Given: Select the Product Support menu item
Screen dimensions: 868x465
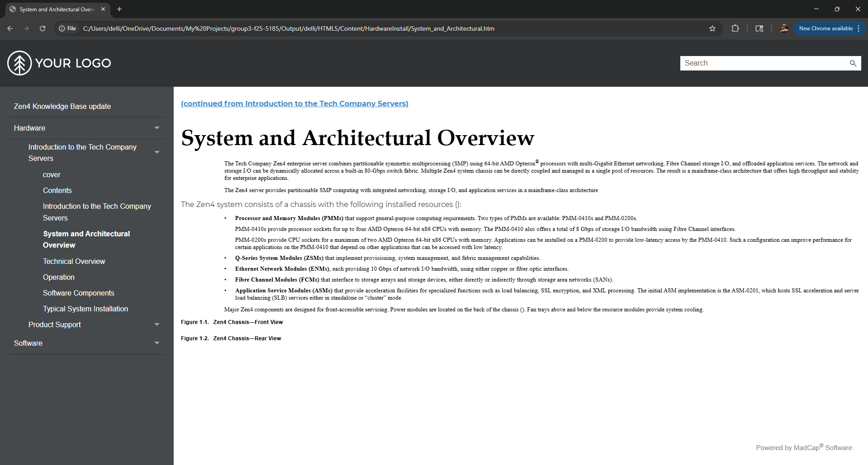Looking at the screenshot, I should click(55, 324).
